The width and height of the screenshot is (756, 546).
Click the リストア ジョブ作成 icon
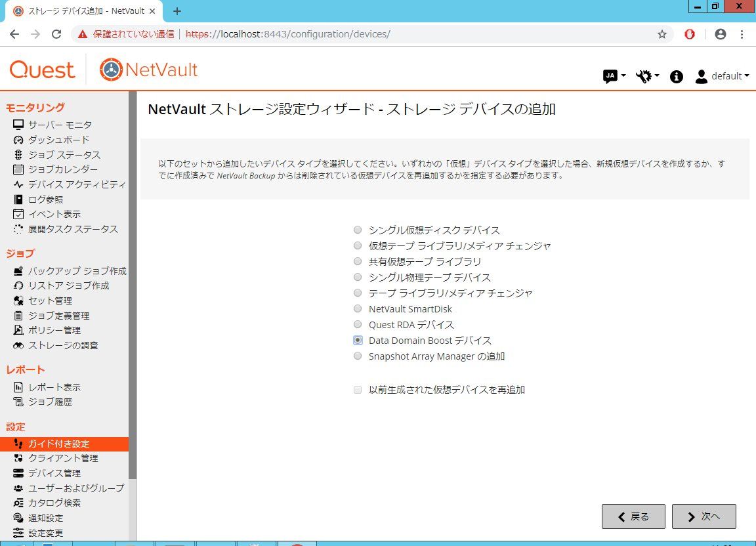point(18,285)
